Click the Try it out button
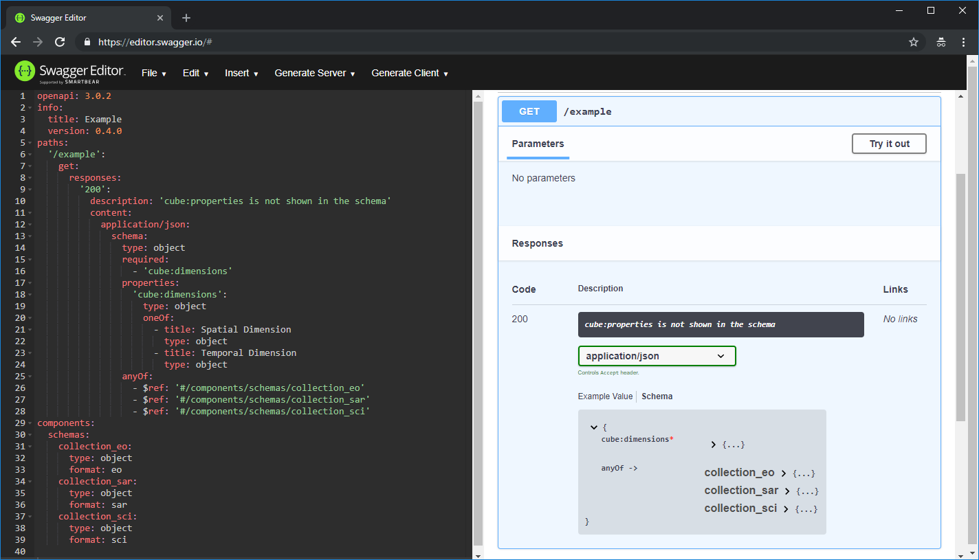Screen dimensions: 979x560 click(x=889, y=144)
